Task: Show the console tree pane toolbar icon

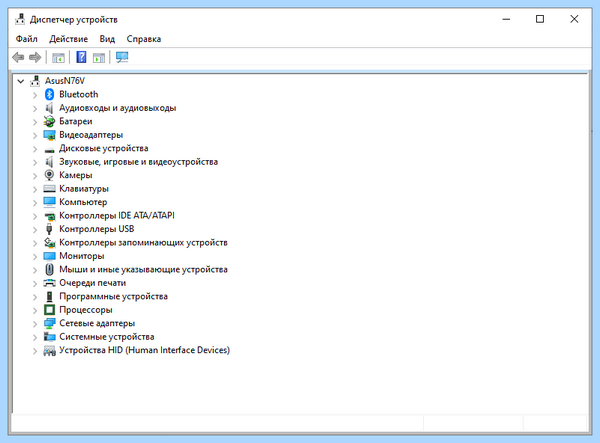Action: (58, 58)
